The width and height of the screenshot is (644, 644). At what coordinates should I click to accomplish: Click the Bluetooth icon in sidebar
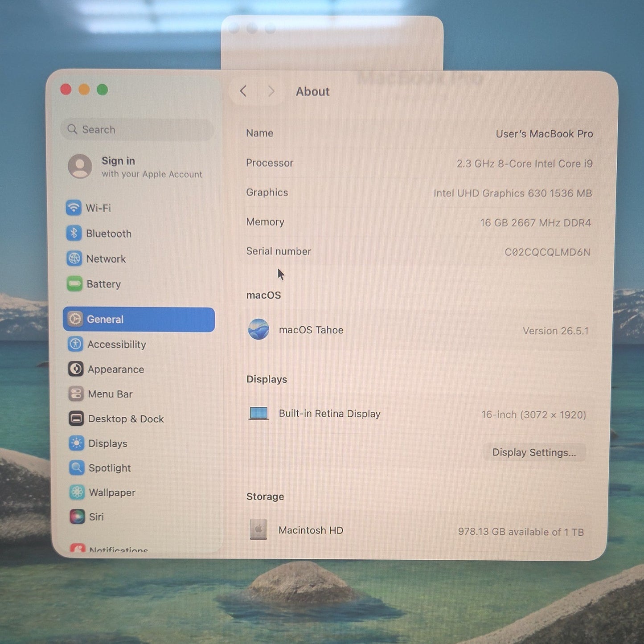(x=74, y=233)
